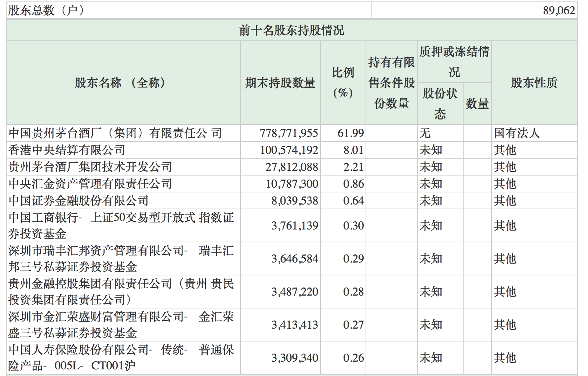Click the ratio value 2.21
The height and width of the screenshot is (376, 588).
pos(353,167)
